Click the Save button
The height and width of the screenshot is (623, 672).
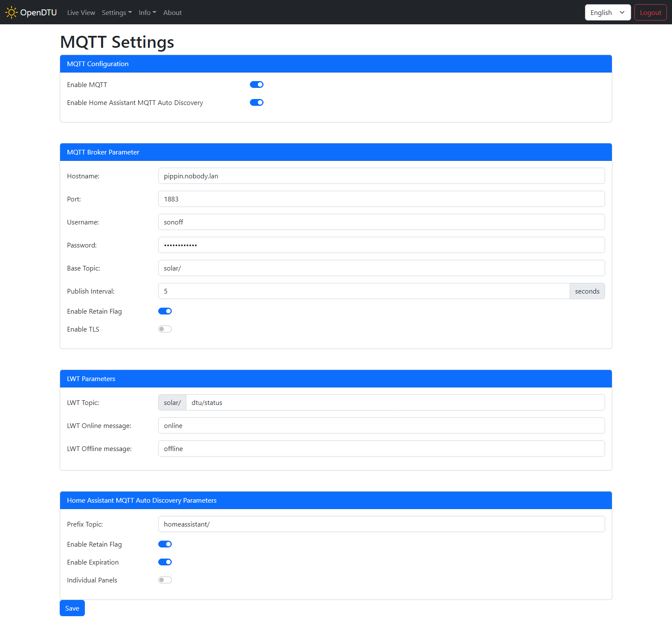[x=72, y=608]
